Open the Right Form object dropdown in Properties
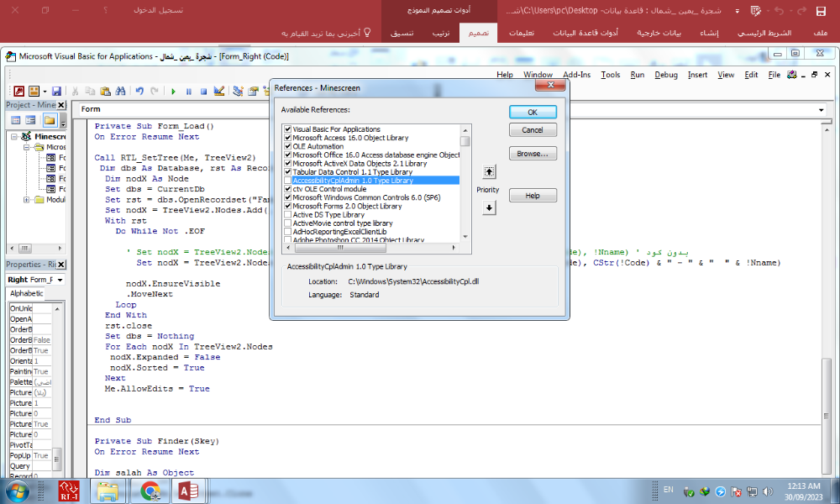 tap(60, 280)
